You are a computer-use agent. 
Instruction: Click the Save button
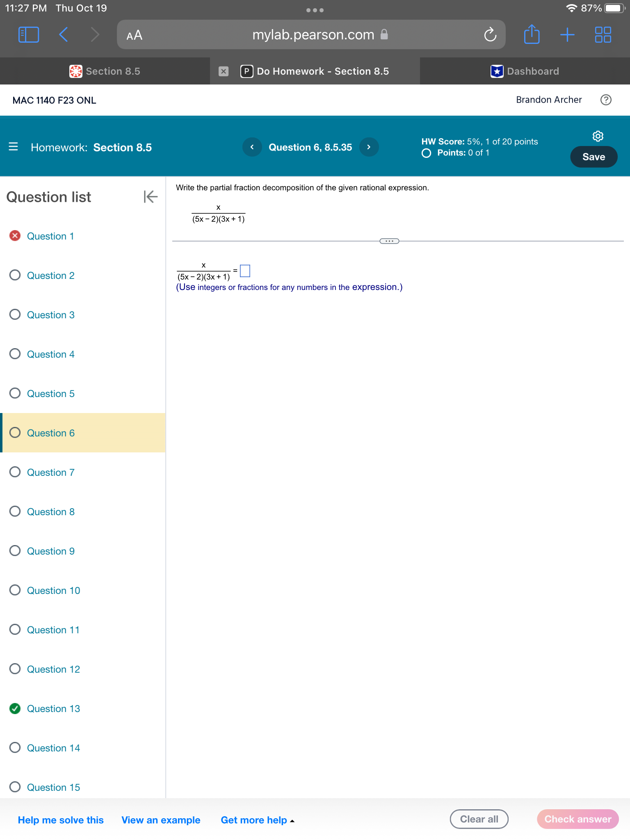[x=593, y=157]
